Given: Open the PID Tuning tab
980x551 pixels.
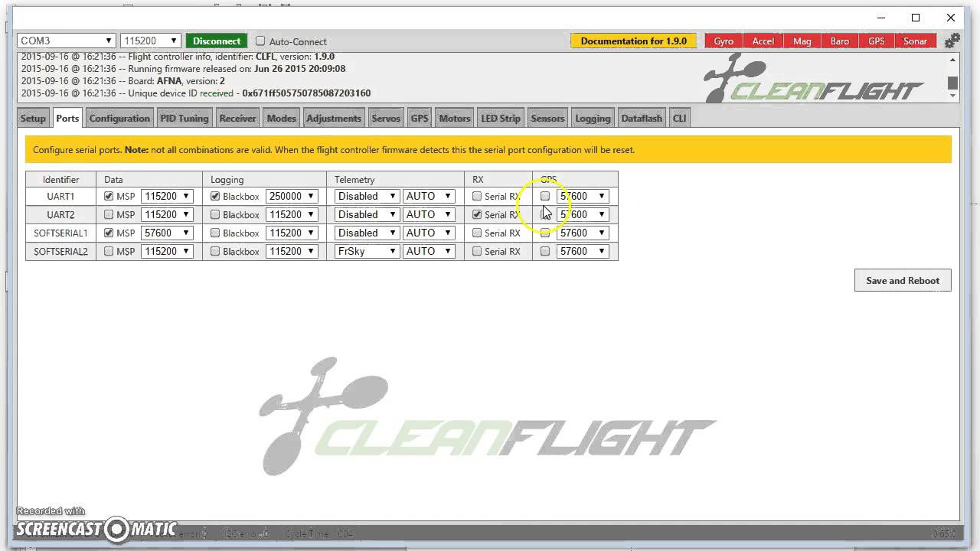Looking at the screenshot, I should [184, 119].
